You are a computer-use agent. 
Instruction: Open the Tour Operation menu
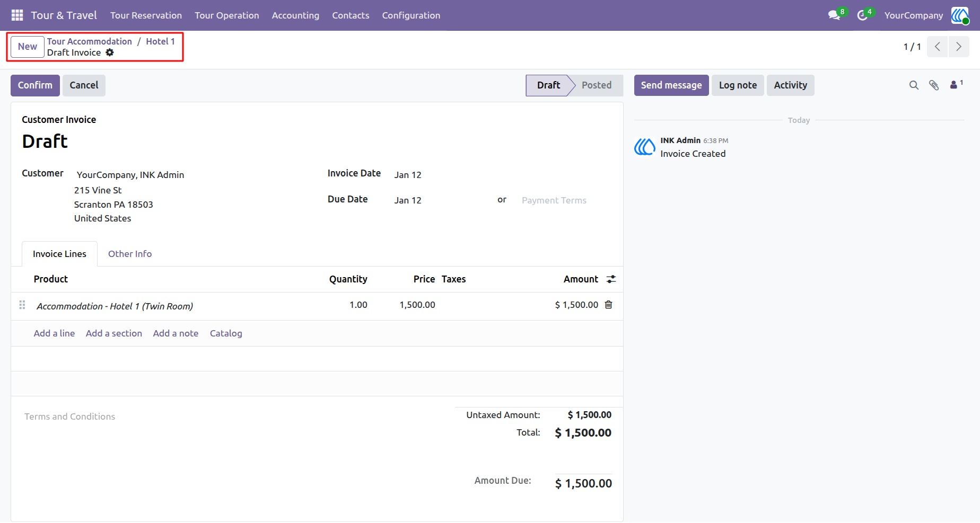pyautogui.click(x=227, y=15)
